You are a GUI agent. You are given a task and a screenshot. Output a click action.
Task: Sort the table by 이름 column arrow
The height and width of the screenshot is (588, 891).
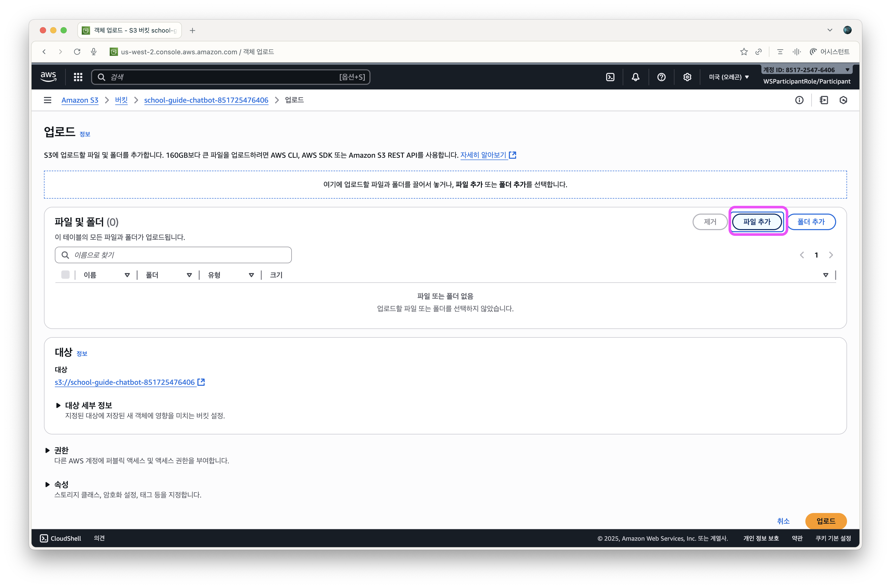tap(127, 275)
